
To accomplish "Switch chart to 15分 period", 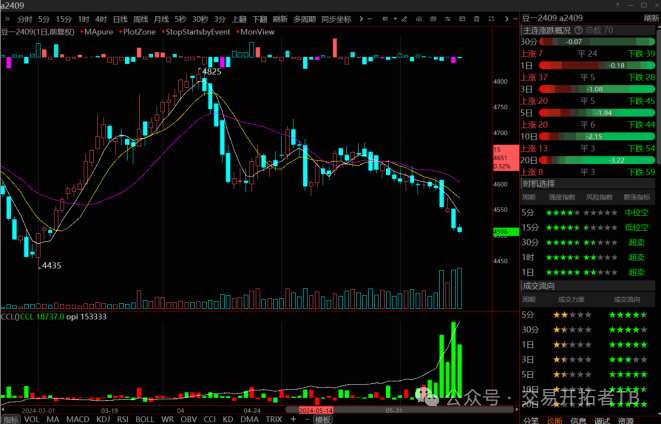I will click(x=64, y=19).
